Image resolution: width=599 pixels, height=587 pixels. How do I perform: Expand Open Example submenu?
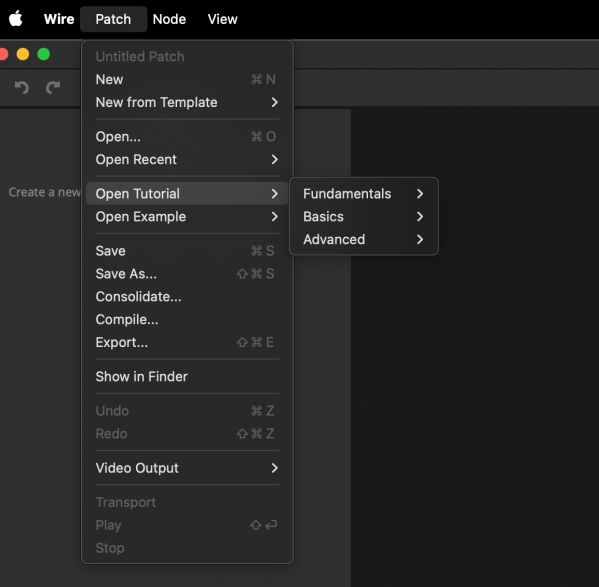tap(187, 217)
